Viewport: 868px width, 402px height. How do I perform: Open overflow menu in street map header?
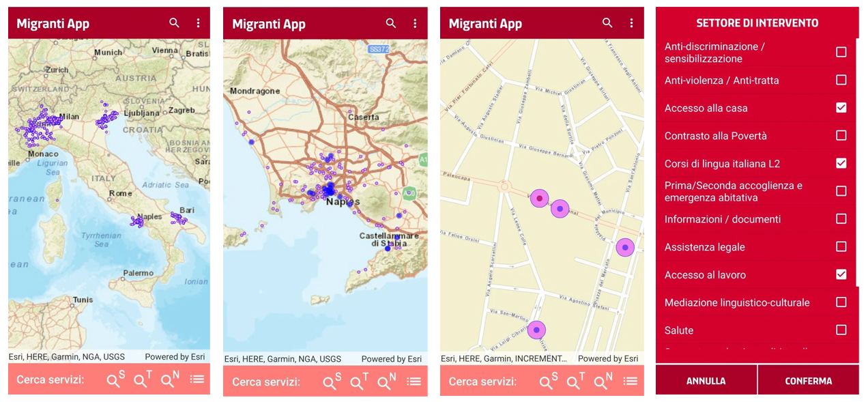pos(631,23)
